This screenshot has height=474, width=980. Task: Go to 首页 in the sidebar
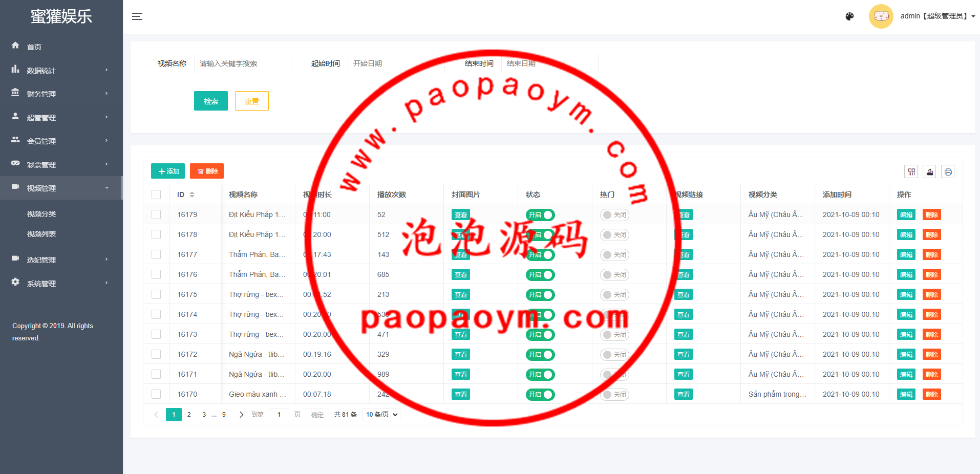34,47
